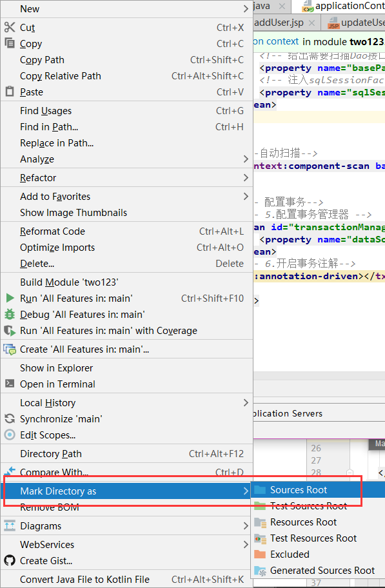Viewport: 385px width, 588px height.
Task: Click the applicationContext XML file icon
Action: 308,6
